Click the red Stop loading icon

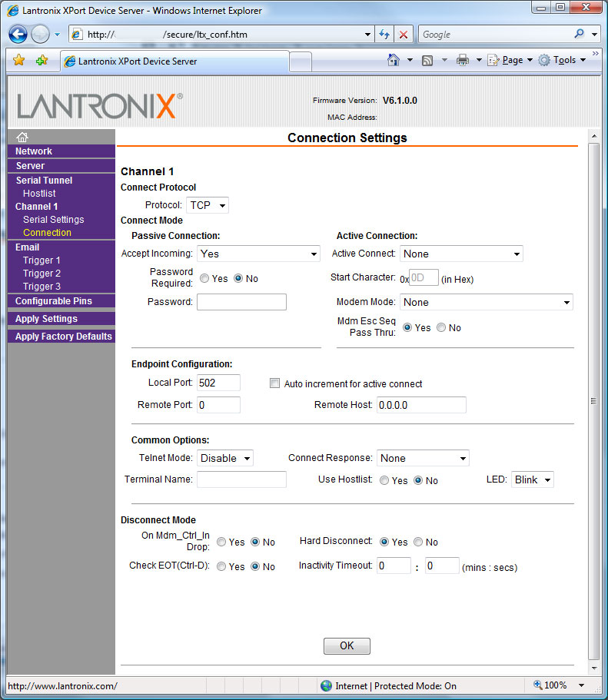404,35
